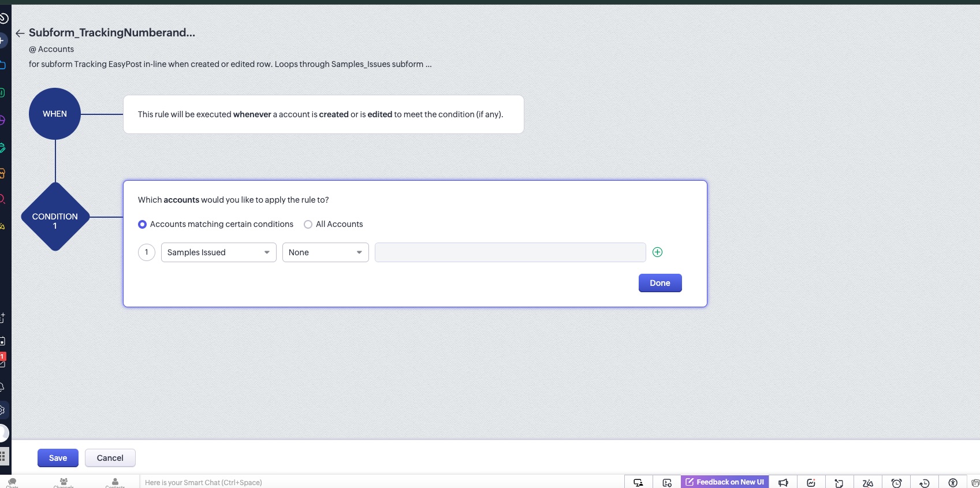Click the screen-share monitor icon in bottom bar
Image resolution: width=980 pixels, height=488 pixels.
[638, 483]
